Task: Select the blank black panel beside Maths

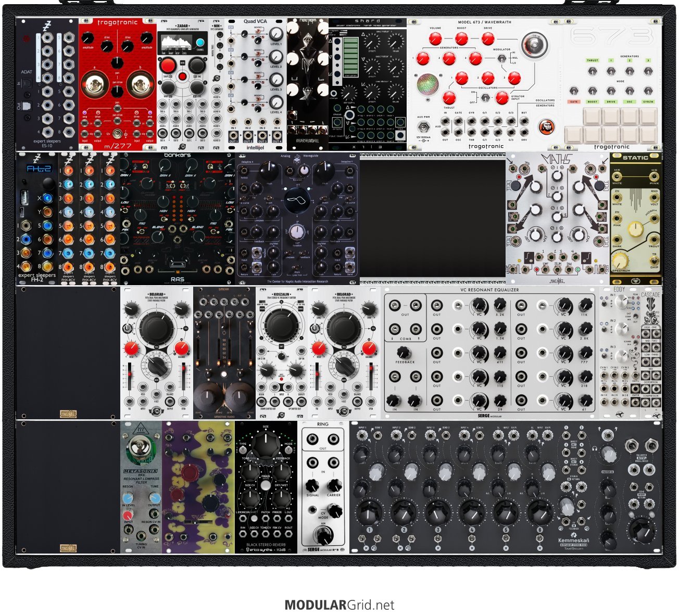Action: [x=432, y=219]
